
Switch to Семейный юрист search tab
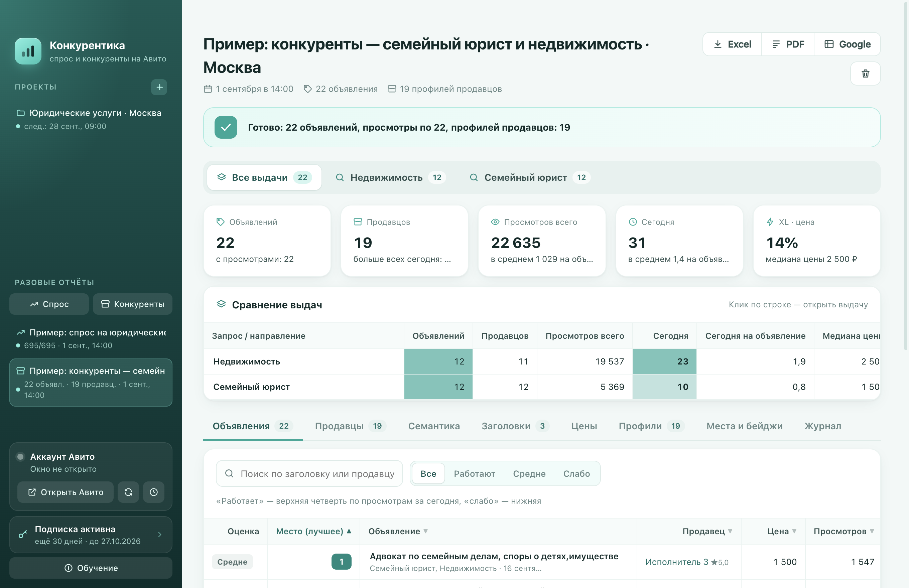point(529,177)
